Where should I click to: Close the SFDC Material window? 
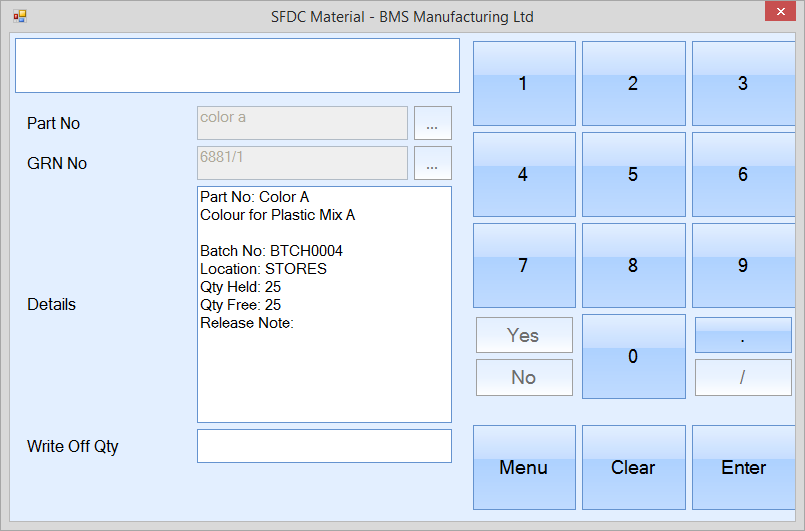(x=779, y=13)
